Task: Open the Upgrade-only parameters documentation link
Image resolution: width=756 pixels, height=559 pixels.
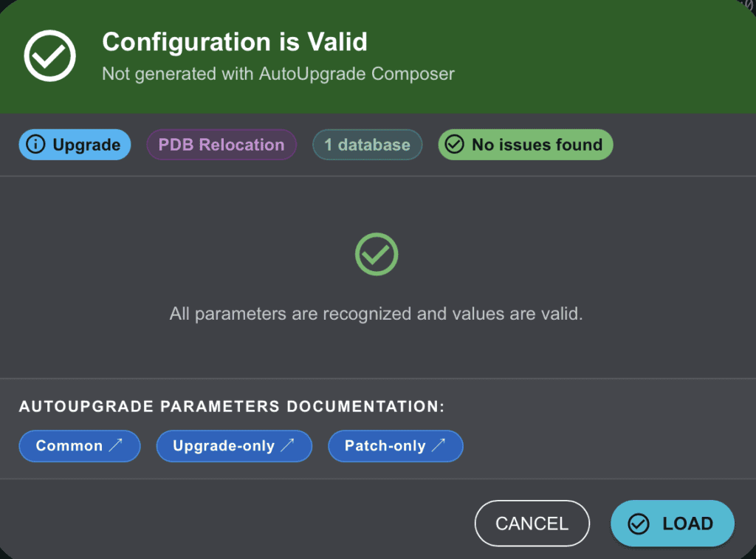Action: click(x=233, y=446)
